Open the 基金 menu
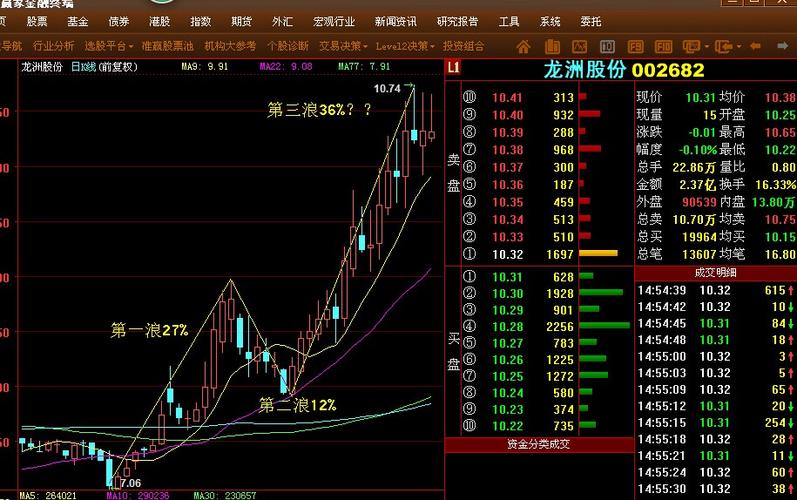Screen dimensions: 797x500 tap(78, 21)
